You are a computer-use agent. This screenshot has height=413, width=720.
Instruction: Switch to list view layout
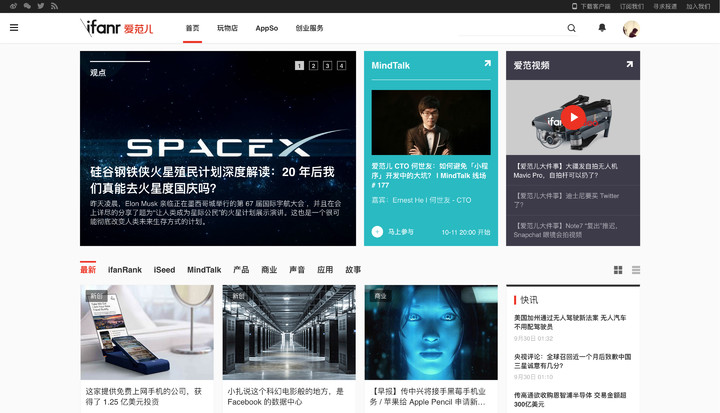(x=636, y=270)
